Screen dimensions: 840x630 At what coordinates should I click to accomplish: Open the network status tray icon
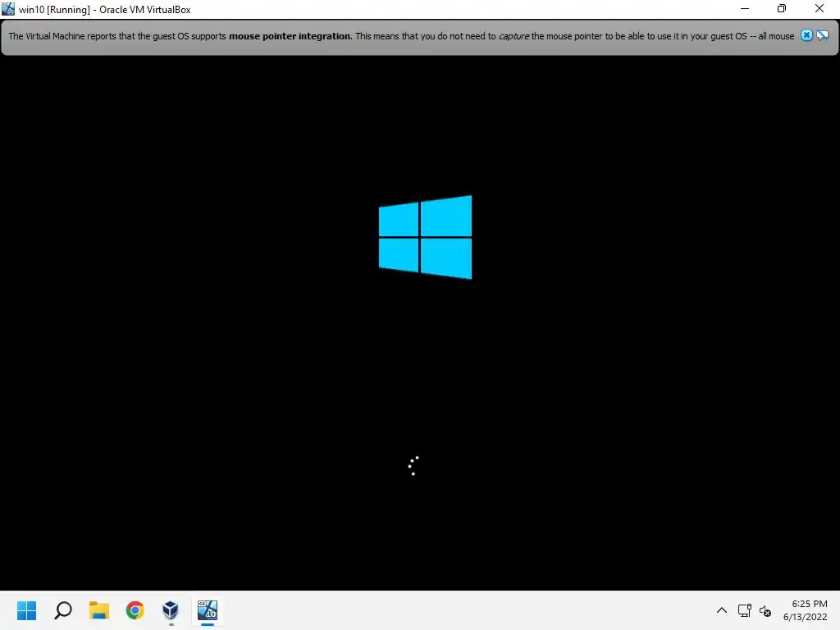point(745,610)
